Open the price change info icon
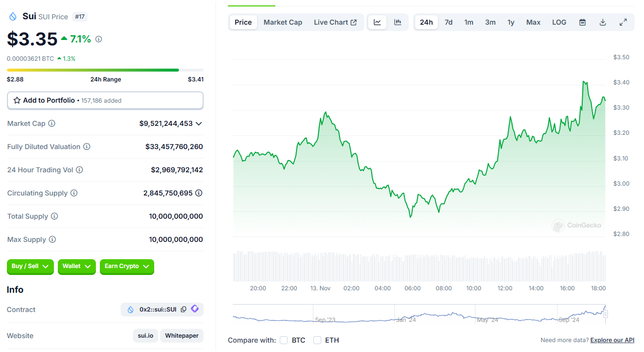 [x=99, y=39]
